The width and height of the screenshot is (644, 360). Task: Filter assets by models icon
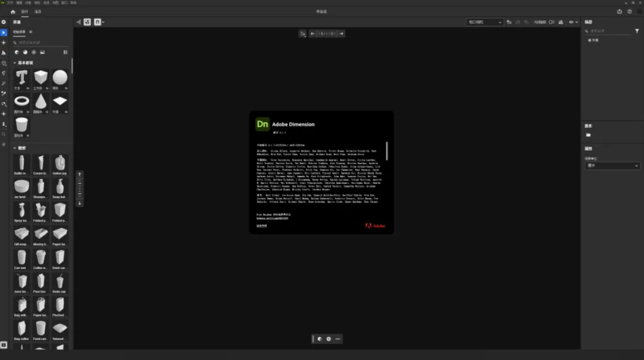click(17, 52)
